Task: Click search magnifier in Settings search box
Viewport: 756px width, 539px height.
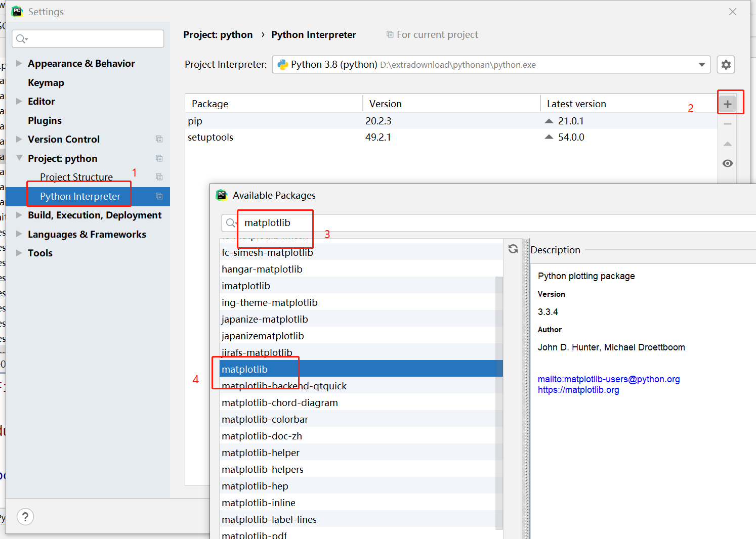Action: [22, 39]
